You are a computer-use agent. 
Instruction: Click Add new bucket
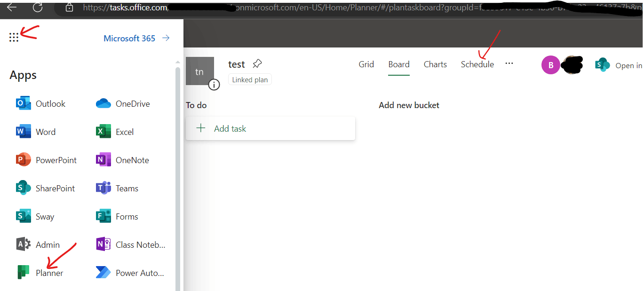(x=408, y=105)
